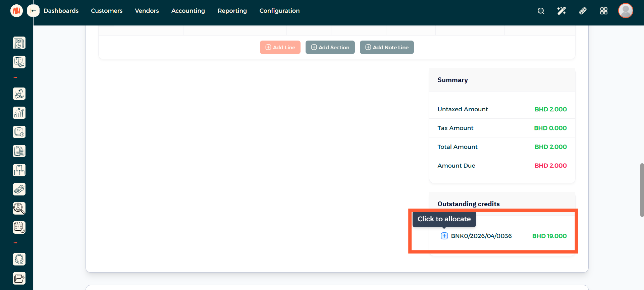Click the vertical page scrollbar

642,190
